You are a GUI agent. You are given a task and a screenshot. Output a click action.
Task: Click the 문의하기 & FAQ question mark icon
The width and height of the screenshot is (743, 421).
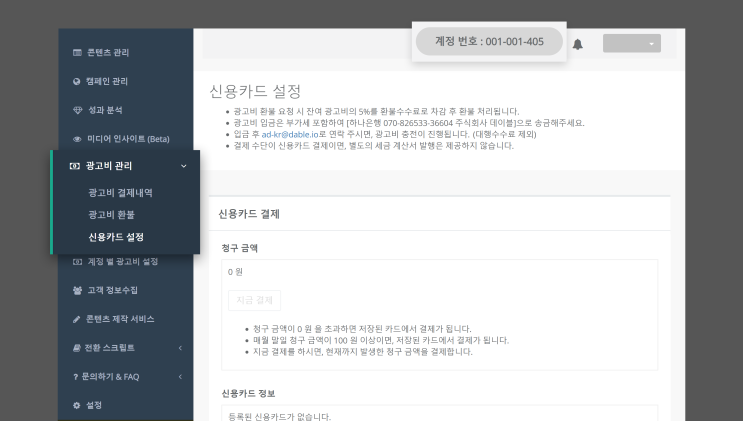pos(75,377)
